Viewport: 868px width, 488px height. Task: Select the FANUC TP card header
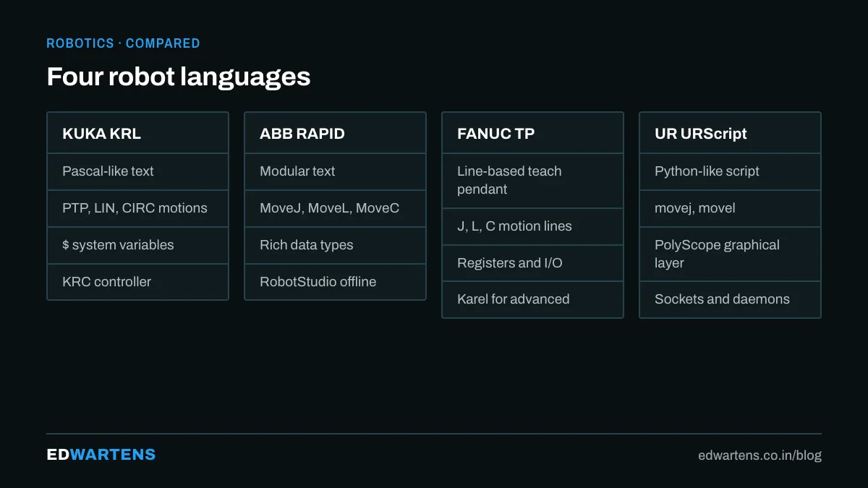tap(532, 133)
